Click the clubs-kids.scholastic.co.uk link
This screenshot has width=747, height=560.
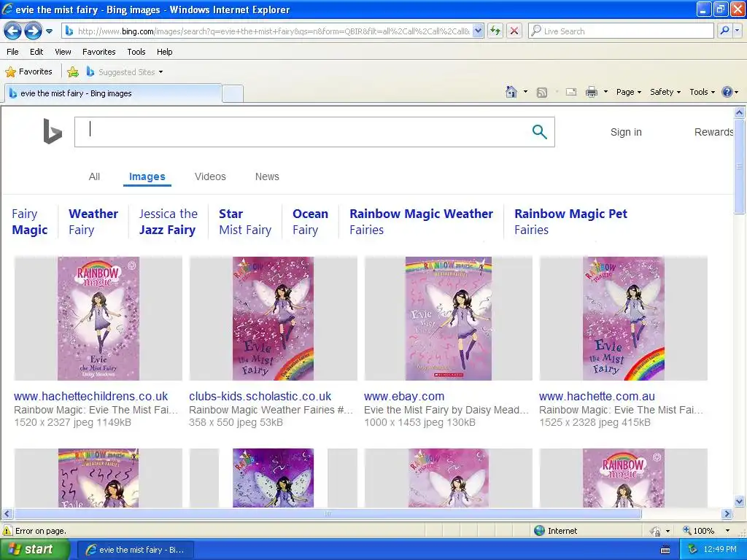pos(260,396)
